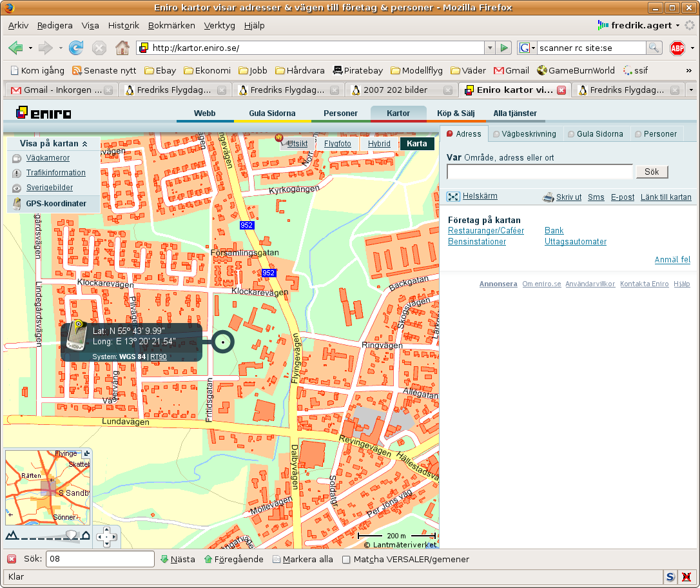The height and width of the screenshot is (588, 700).
Task: Open the Senaste nytt feed bookmark
Action: click(x=104, y=70)
